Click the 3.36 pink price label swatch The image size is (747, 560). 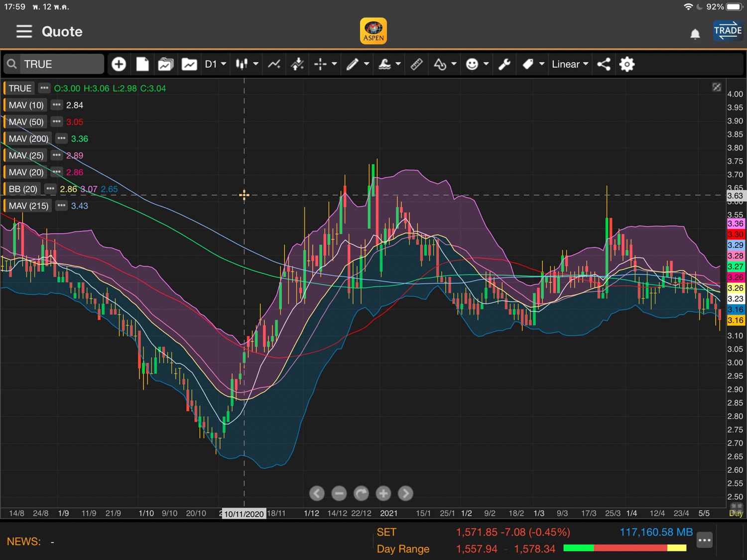[736, 224]
